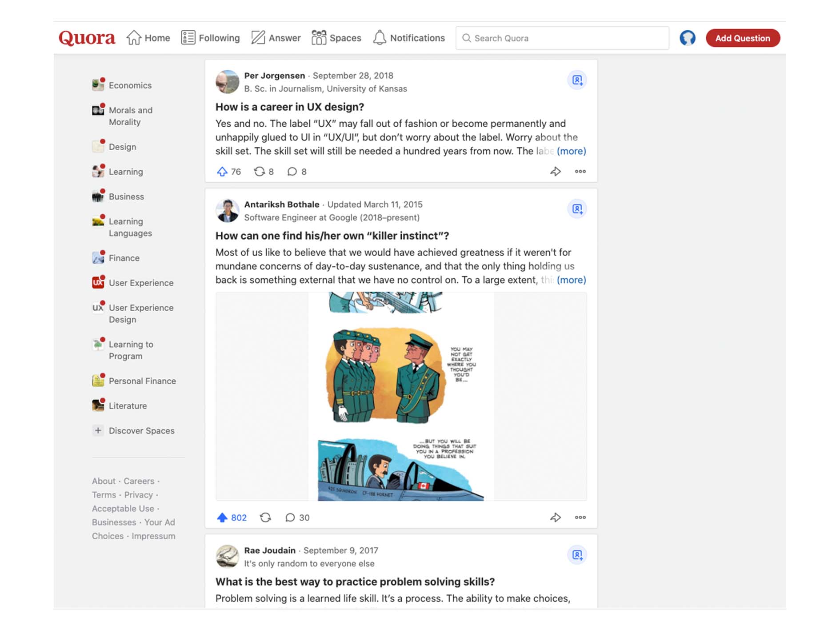
Task: Click the Search Quora field
Action: coord(562,38)
